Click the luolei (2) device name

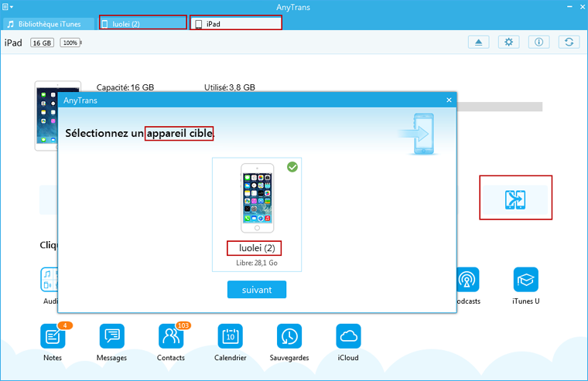pos(257,248)
